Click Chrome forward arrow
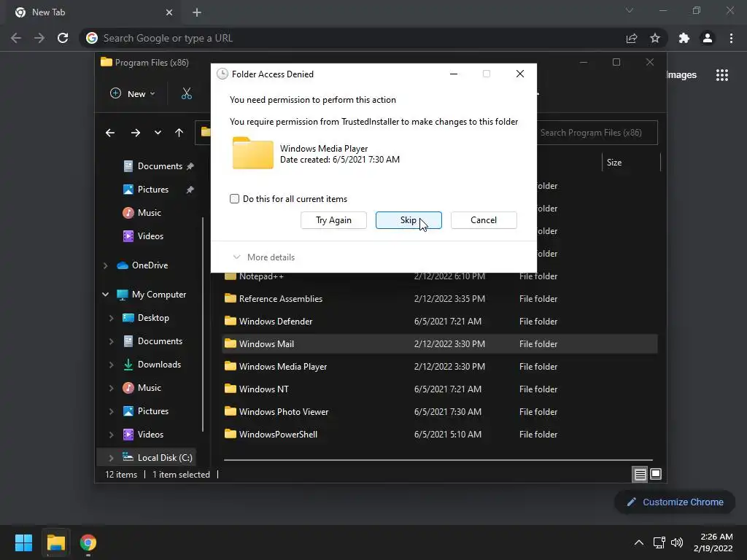Viewport: 747px width, 560px height. [39, 38]
